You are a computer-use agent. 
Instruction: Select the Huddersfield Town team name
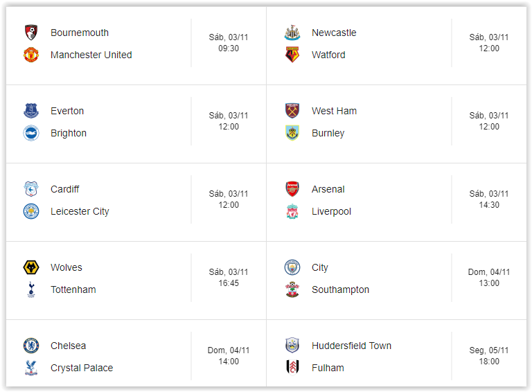pyautogui.click(x=351, y=346)
